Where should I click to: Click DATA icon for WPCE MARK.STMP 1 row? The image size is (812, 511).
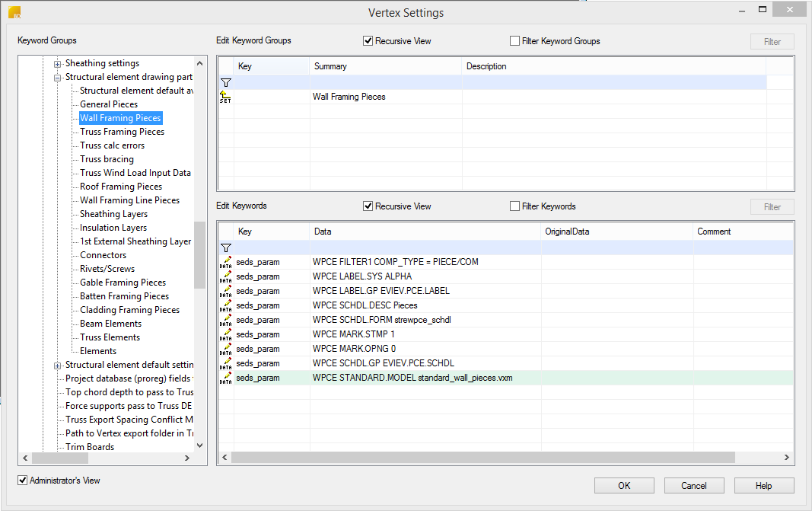pos(226,334)
